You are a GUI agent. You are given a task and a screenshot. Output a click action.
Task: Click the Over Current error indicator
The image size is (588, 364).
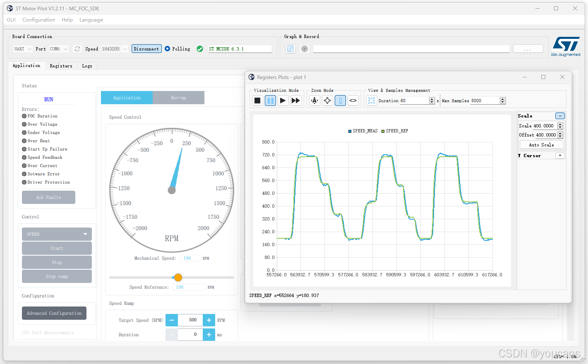click(x=24, y=166)
